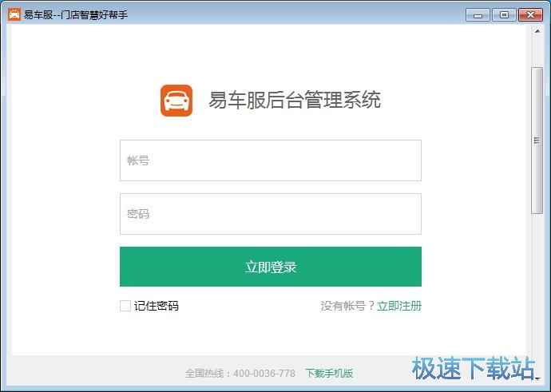Focus the 帐号 account input field
The height and width of the screenshot is (392, 551).
pyautogui.click(x=271, y=160)
